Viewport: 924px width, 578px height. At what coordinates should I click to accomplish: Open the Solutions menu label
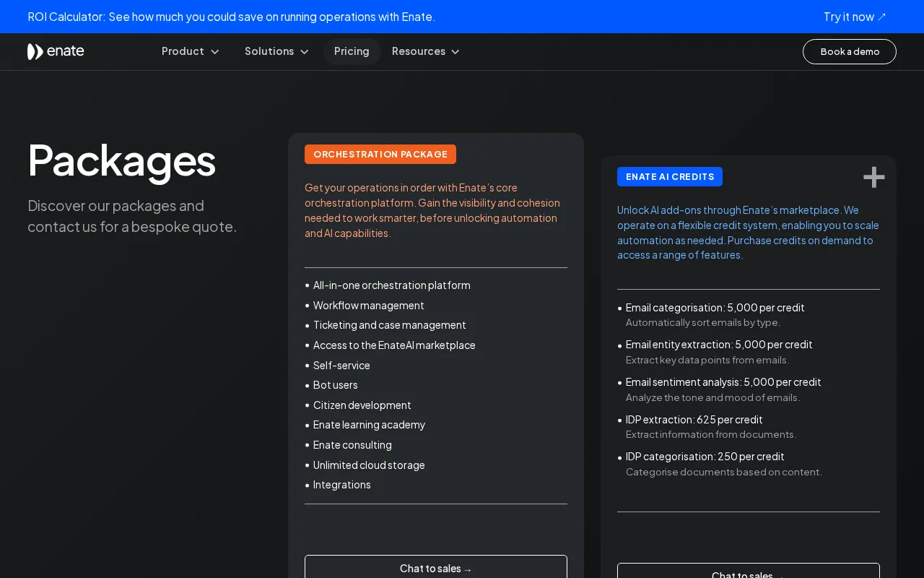[x=269, y=51]
